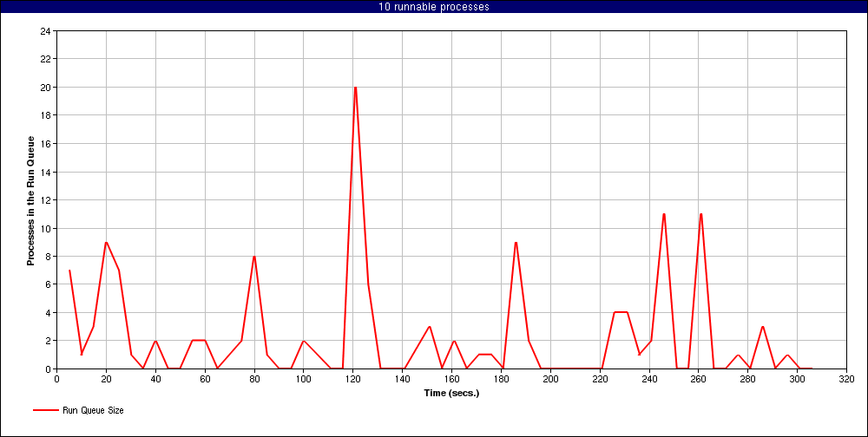
Task: Click the peak of 11 near 246 seconds
Action: pos(663,214)
